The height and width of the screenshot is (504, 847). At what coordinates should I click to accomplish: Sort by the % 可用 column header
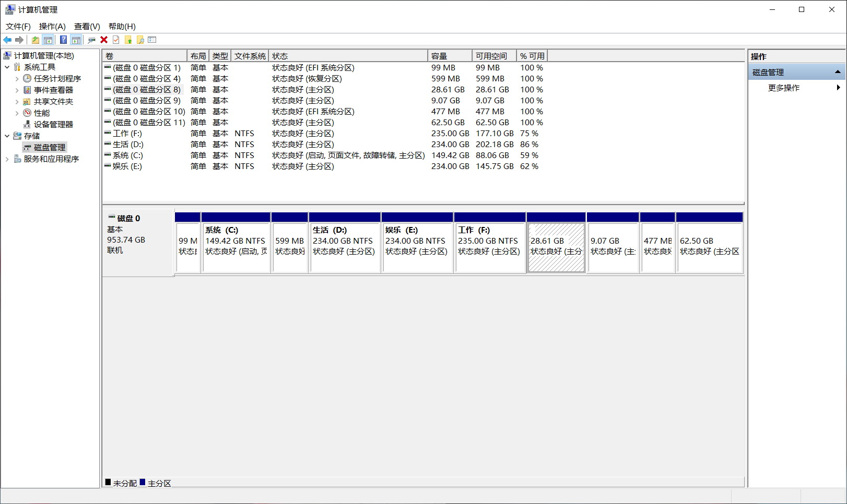pyautogui.click(x=532, y=56)
